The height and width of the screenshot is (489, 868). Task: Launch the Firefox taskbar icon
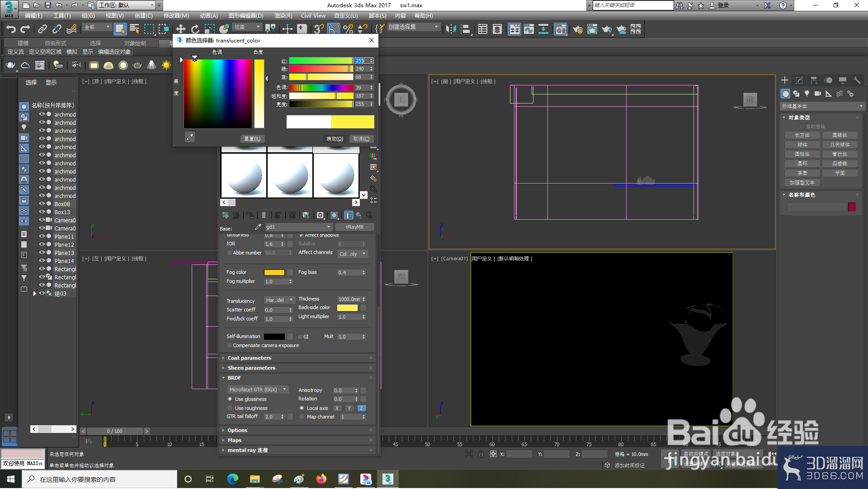click(321, 479)
